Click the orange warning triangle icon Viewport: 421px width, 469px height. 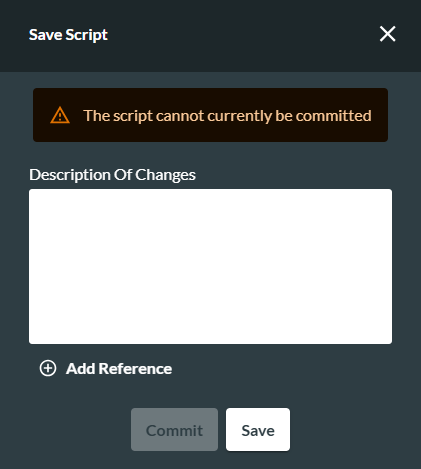pyautogui.click(x=60, y=115)
